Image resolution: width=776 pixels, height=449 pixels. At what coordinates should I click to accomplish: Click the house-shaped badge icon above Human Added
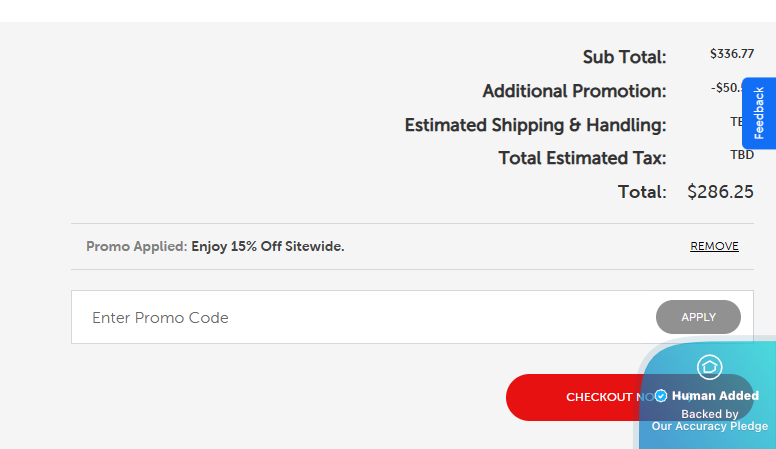709,367
